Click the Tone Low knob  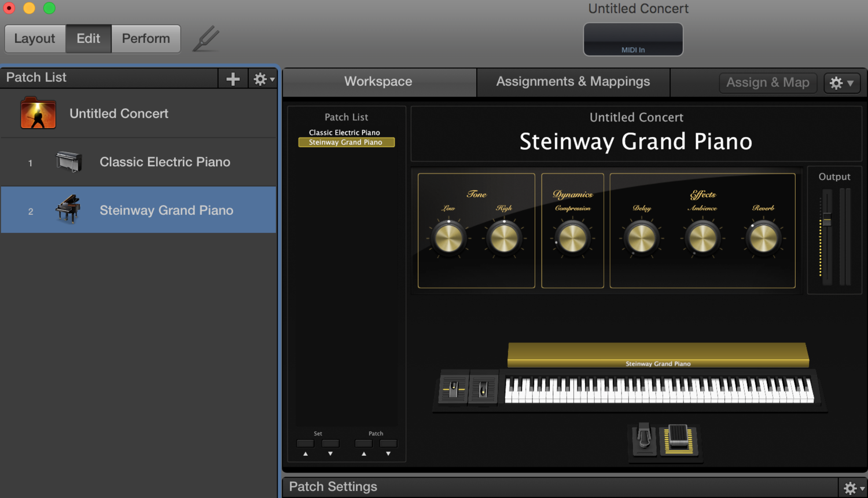(448, 238)
